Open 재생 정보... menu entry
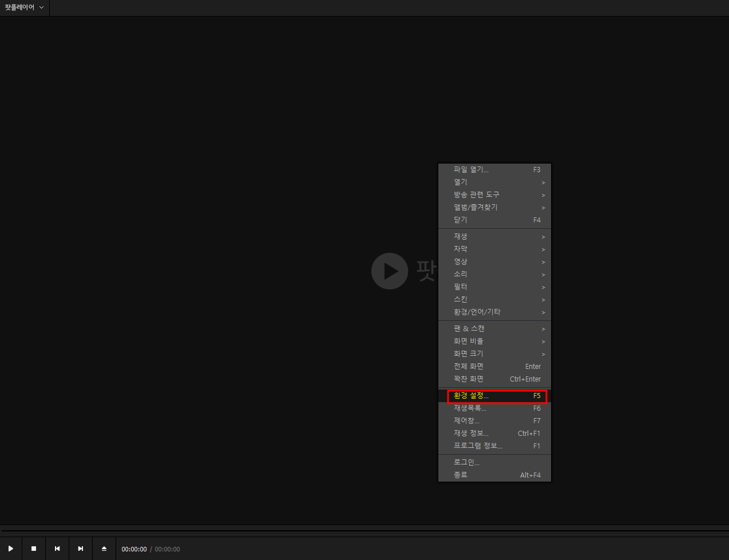Image resolution: width=729 pixels, height=560 pixels. click(494, 434)
